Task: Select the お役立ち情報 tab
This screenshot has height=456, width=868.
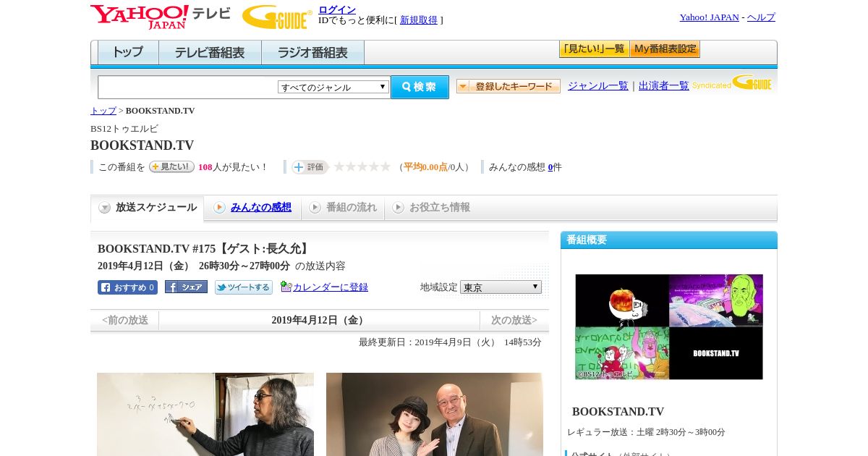Action: tap(432, 208)
